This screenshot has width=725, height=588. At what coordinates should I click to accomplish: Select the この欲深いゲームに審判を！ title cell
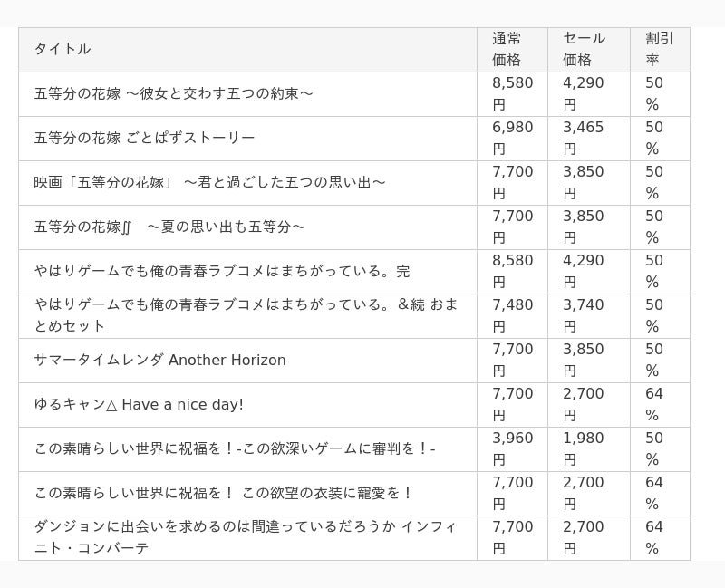(x=235, y=448)
